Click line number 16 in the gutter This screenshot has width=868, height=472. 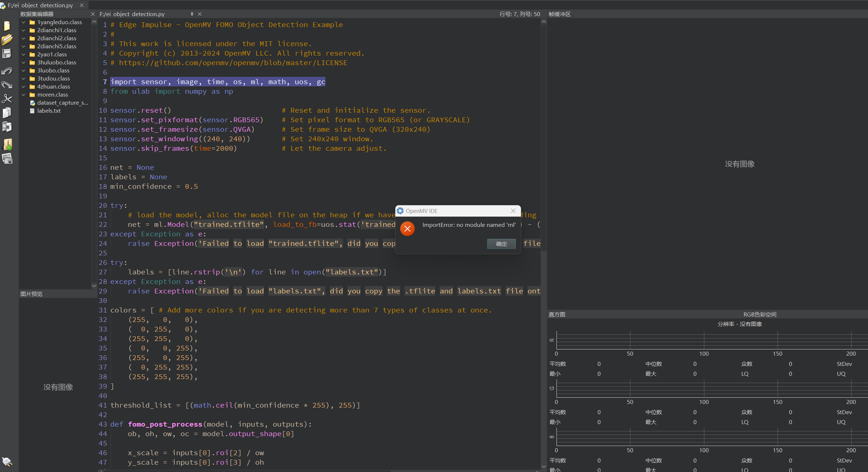pyautogui.click(x=103, y=167)
